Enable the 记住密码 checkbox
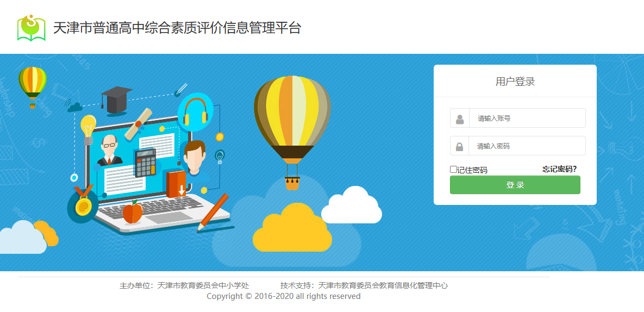 (453, 169)
